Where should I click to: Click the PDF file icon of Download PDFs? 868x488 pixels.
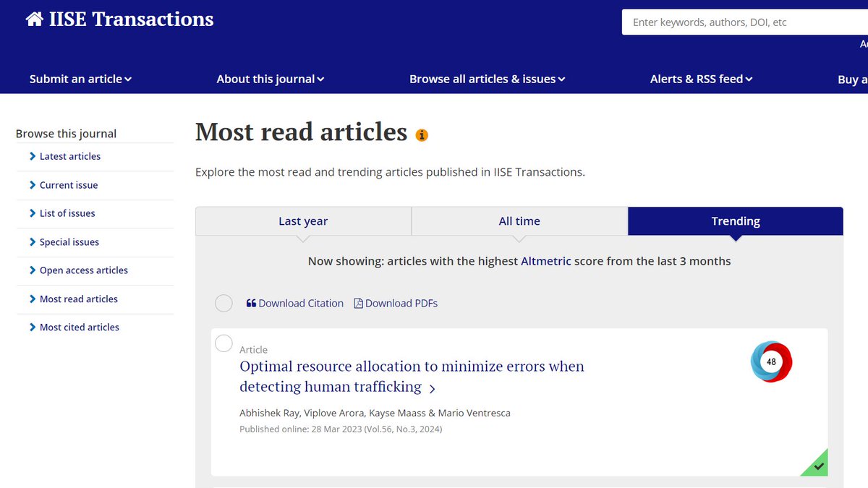click(358, 304)
